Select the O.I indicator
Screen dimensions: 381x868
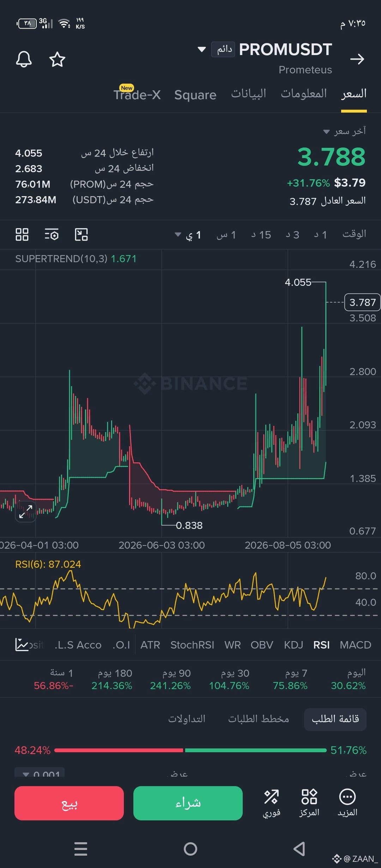click(x=121, y=645)
